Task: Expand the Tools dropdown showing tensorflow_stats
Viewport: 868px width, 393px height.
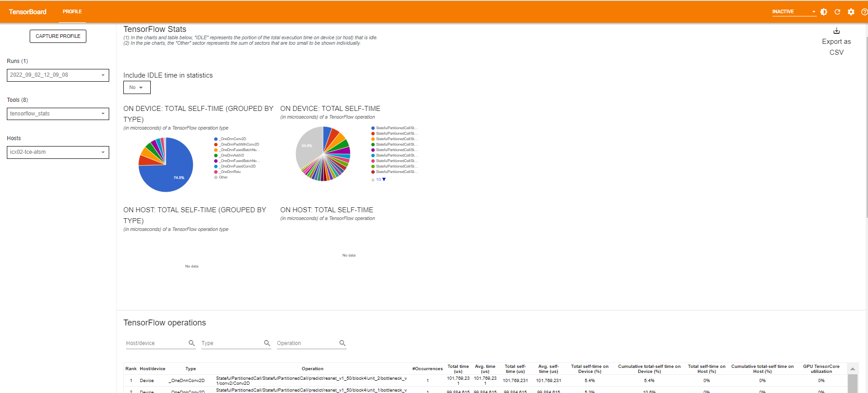Action: point(58,114)
